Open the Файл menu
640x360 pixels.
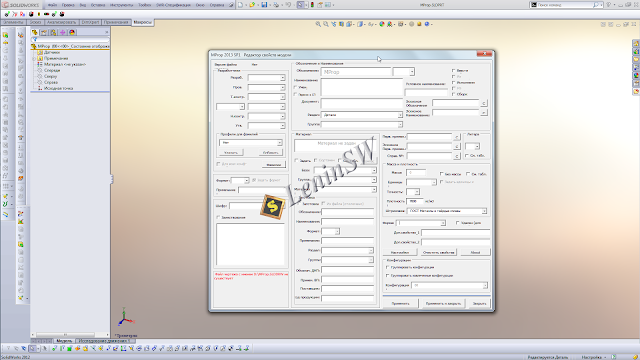[x=52, y=5]
